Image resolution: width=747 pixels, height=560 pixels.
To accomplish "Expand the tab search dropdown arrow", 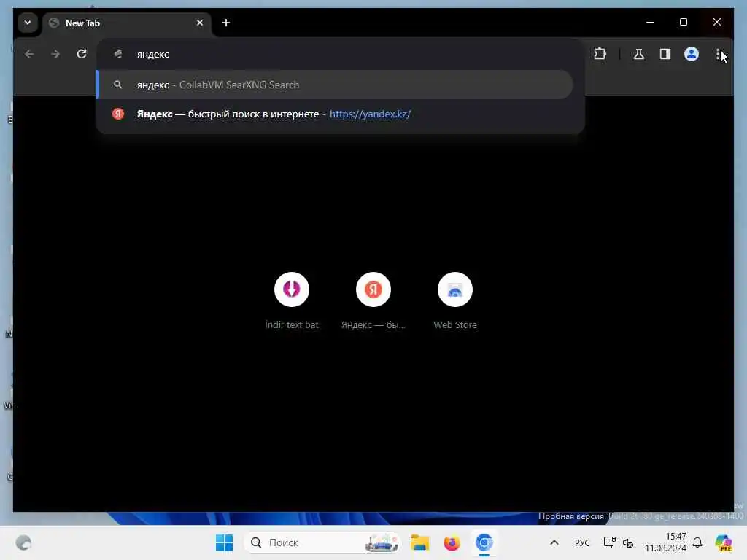I will (28, 23).
